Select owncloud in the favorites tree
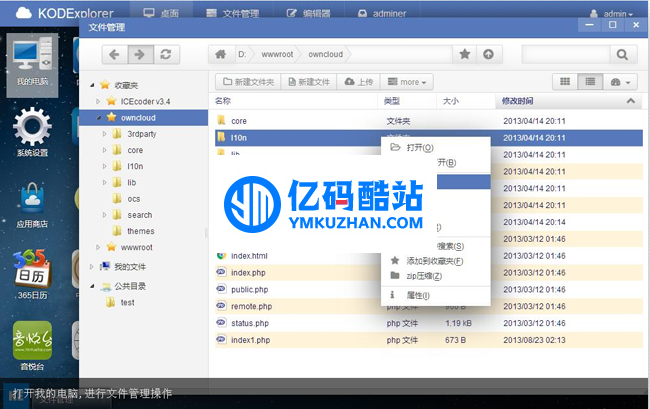The height and width of the screenshot is (409, 650). coord(143,118)
